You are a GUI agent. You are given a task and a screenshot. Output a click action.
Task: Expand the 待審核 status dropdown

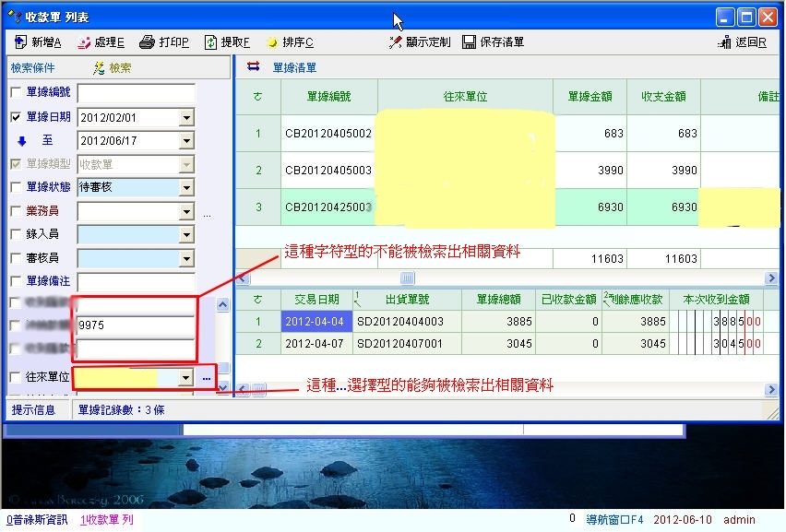186,188
